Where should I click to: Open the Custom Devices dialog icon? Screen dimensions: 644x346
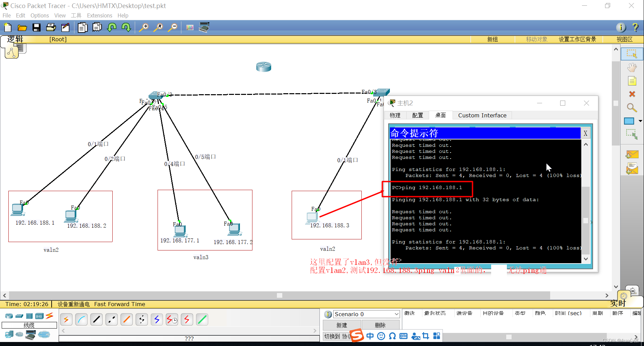click(204, 27)
